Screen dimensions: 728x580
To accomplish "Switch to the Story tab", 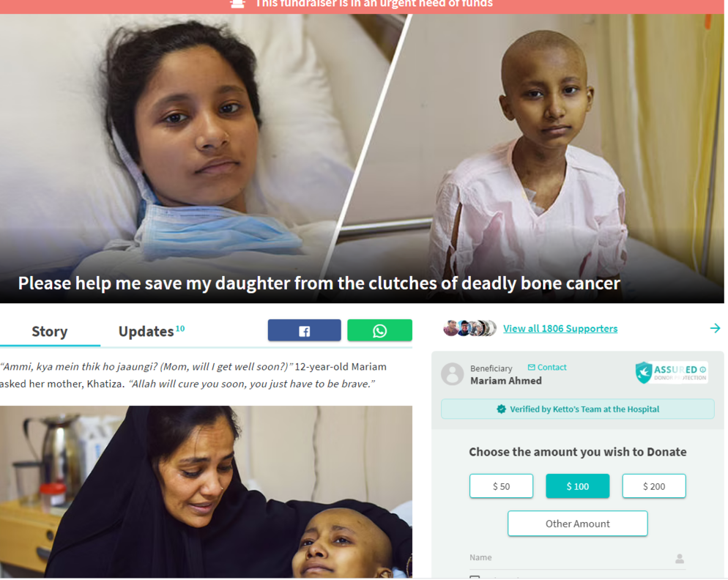I will pos(50,332).
